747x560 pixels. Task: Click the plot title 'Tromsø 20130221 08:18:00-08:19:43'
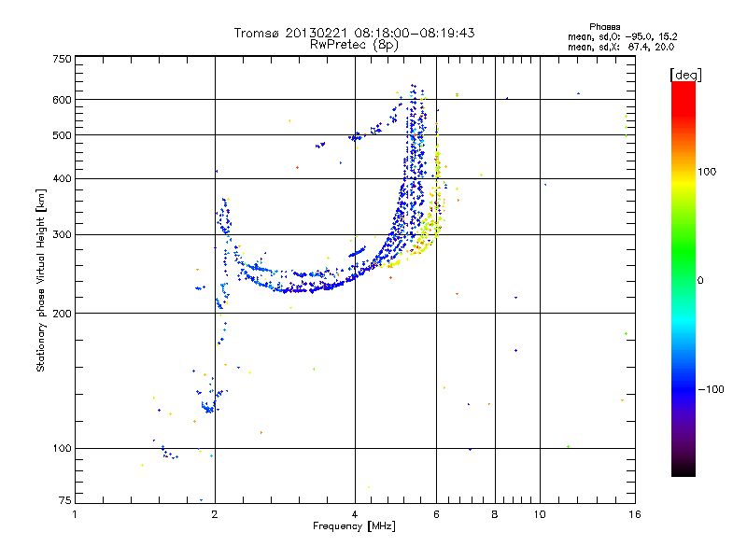pos(354,33)
